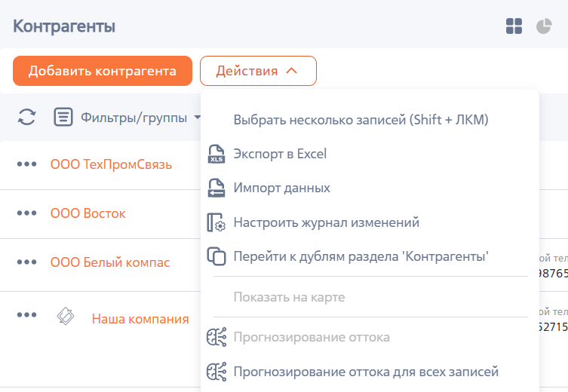
Task: Choose Импорт данных from the menu
Action: coord(282,188)
